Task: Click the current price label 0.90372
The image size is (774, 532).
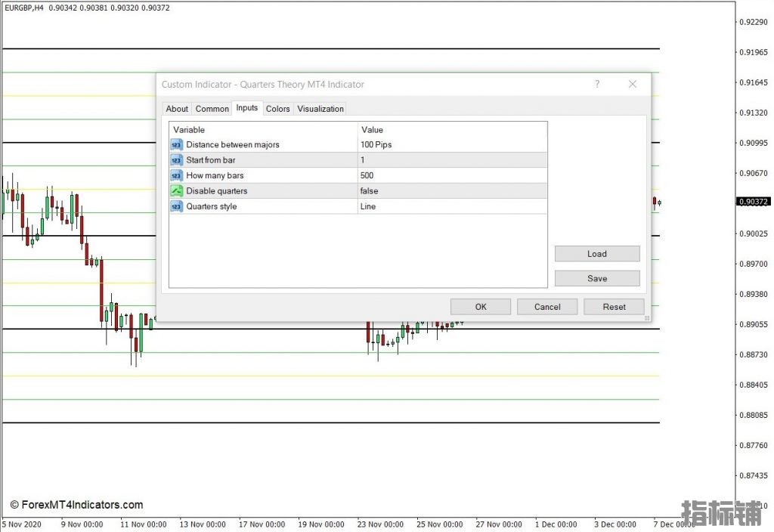Action: (x=754, y=201)
